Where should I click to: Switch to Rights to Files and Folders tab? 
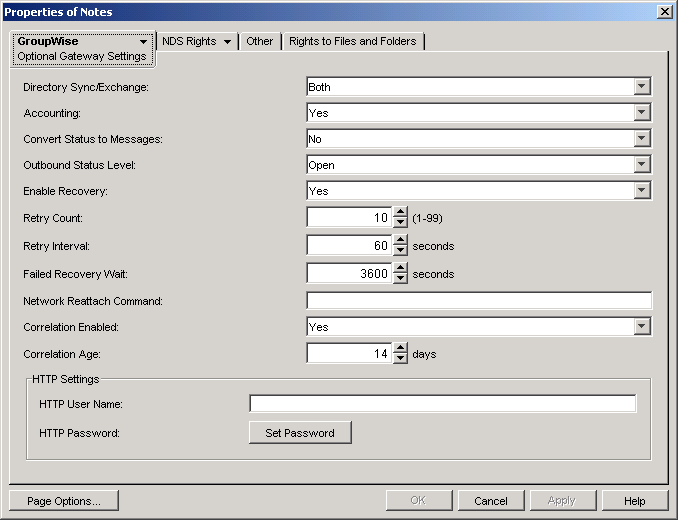point(352,41)
